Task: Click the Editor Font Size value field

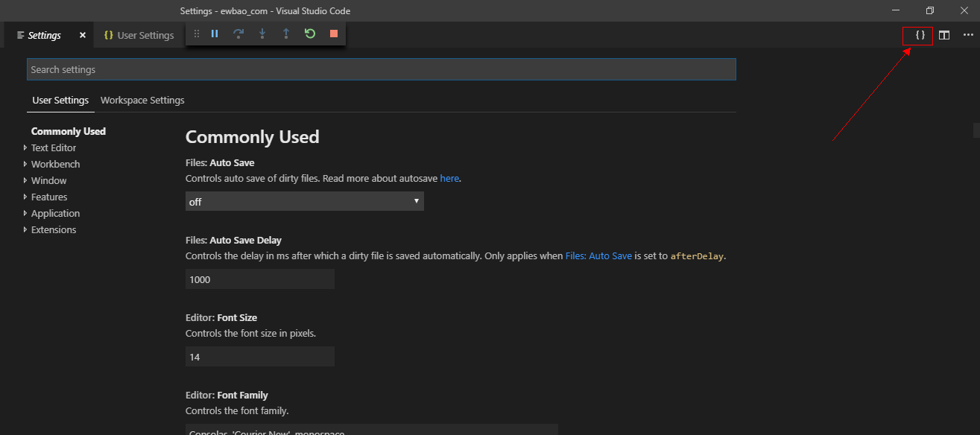Action: coord(260,357)
